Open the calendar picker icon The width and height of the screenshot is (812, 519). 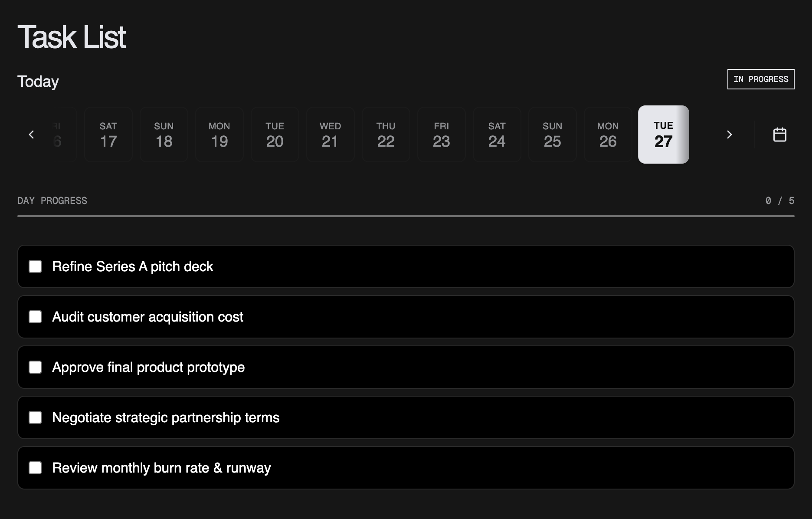[779, 135]
